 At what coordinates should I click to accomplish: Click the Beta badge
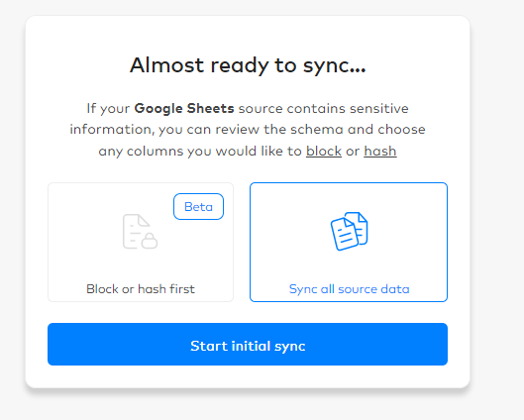(198, 206)
